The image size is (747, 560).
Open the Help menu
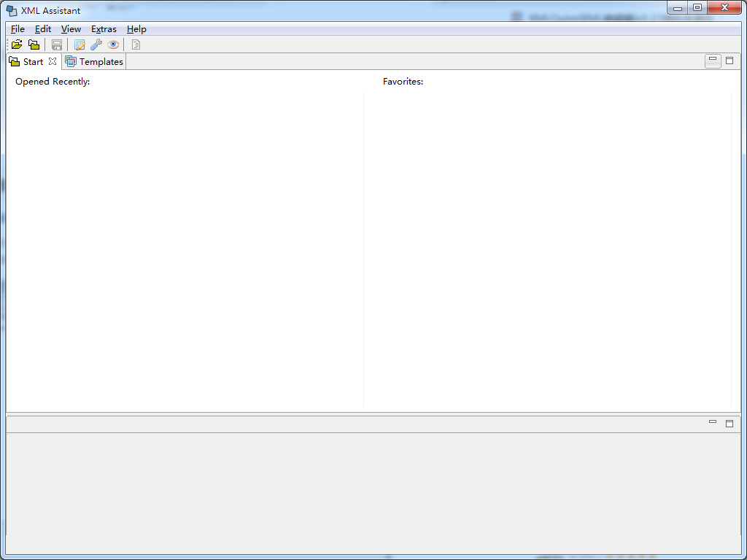(136, 29)
